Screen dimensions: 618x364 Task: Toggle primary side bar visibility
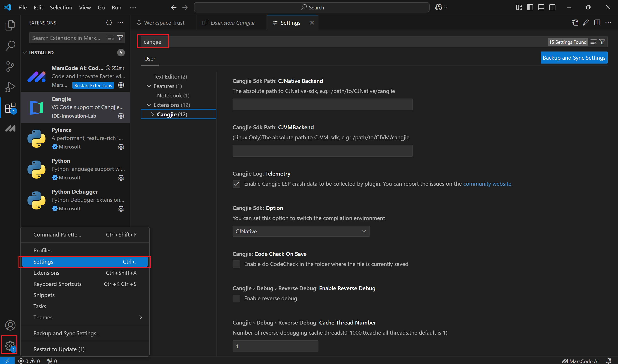pos(530,7)
